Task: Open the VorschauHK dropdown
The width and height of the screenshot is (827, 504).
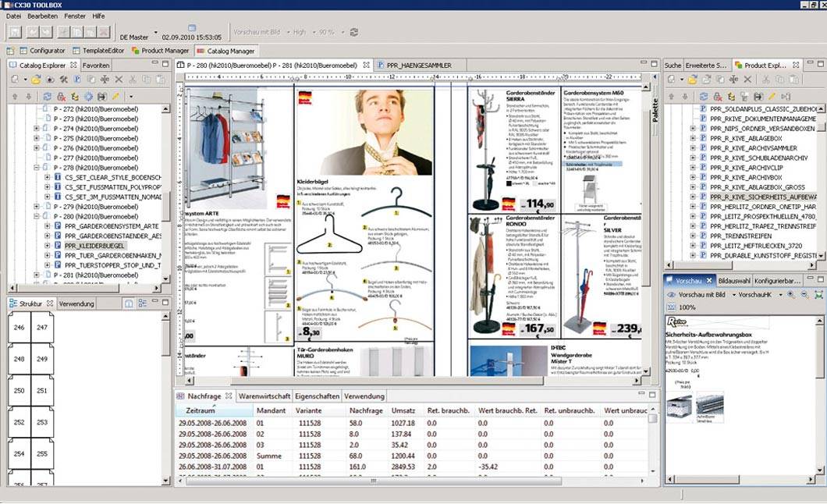Action: pos(781,295)
